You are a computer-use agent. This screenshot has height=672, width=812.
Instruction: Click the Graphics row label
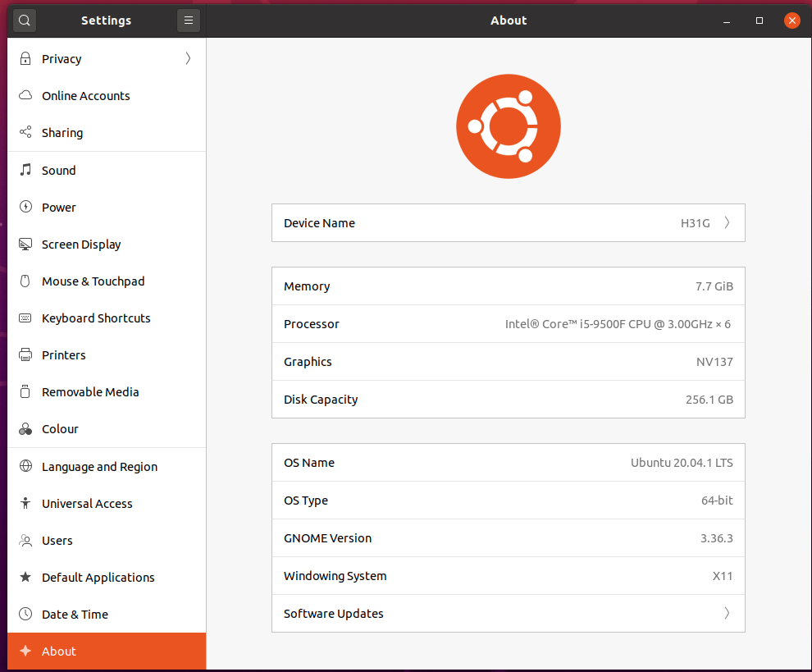click(308, 362)
